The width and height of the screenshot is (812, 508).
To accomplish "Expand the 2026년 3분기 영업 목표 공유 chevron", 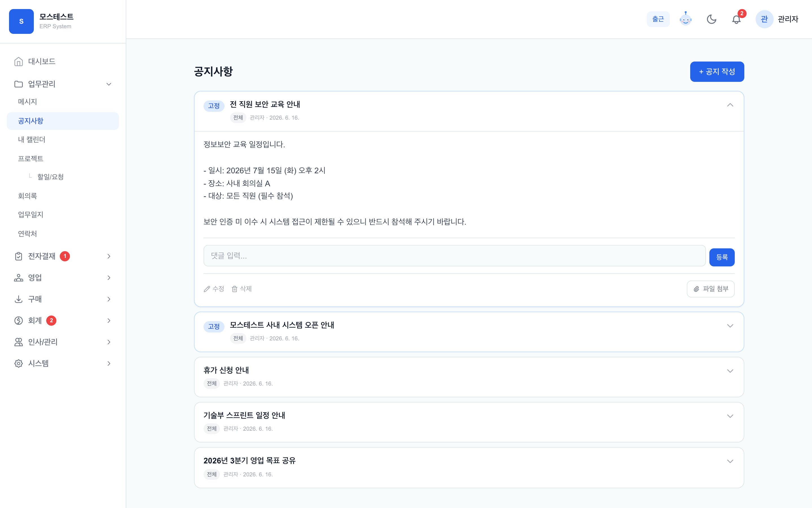I will click(730, 461).
